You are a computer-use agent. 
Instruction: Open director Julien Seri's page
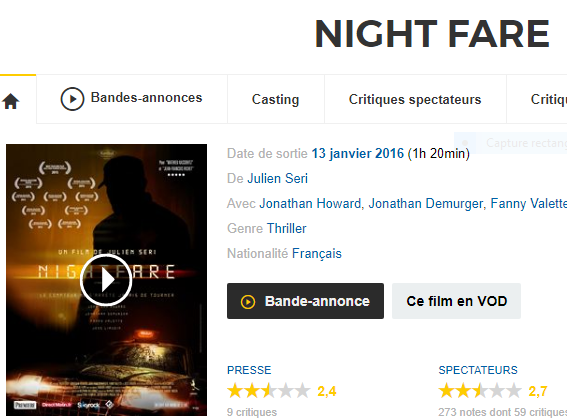tap(277, 179)
